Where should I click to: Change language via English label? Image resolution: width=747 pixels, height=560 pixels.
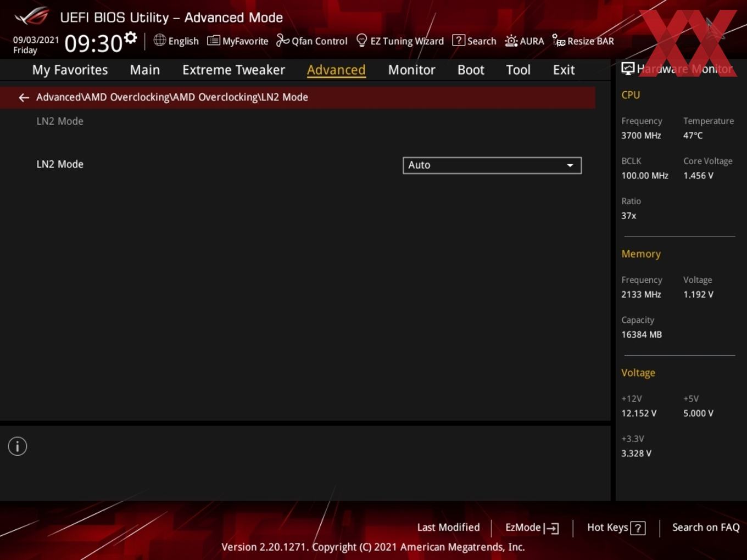click(183, 41)
